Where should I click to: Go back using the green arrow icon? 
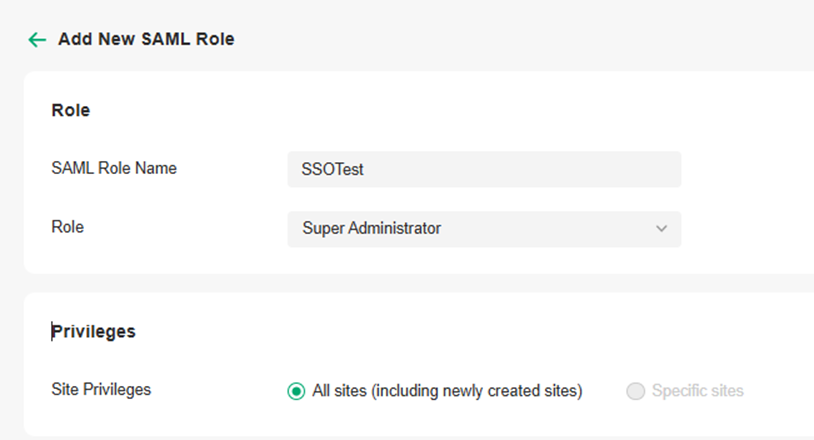(37, 39)
